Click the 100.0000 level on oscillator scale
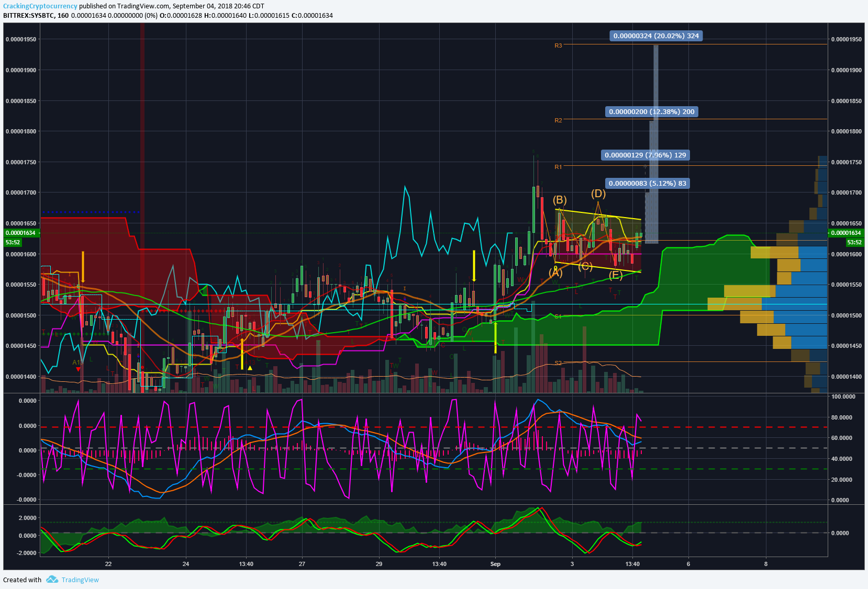Viewport: 868px width, 589px height. (x=843, y=397)
